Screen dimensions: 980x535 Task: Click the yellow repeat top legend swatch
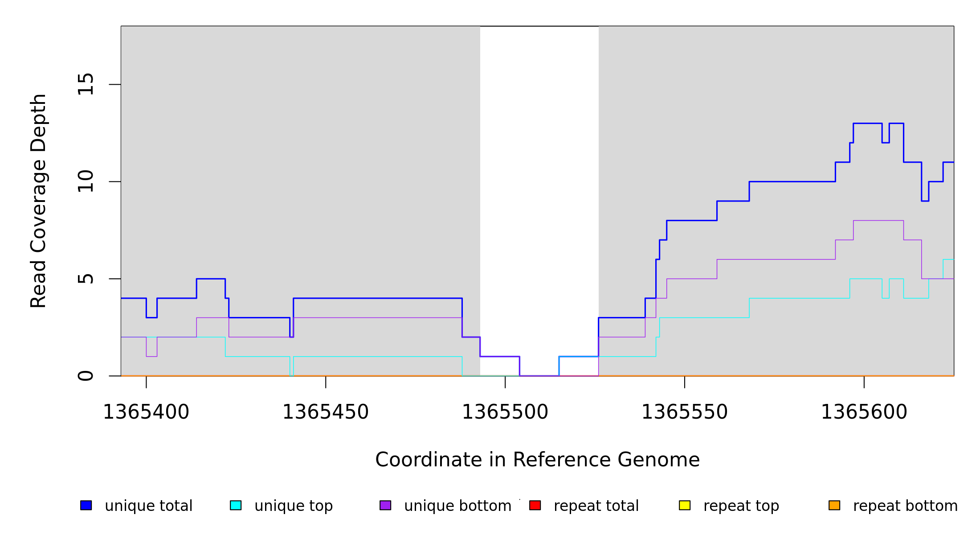point(685,505)
